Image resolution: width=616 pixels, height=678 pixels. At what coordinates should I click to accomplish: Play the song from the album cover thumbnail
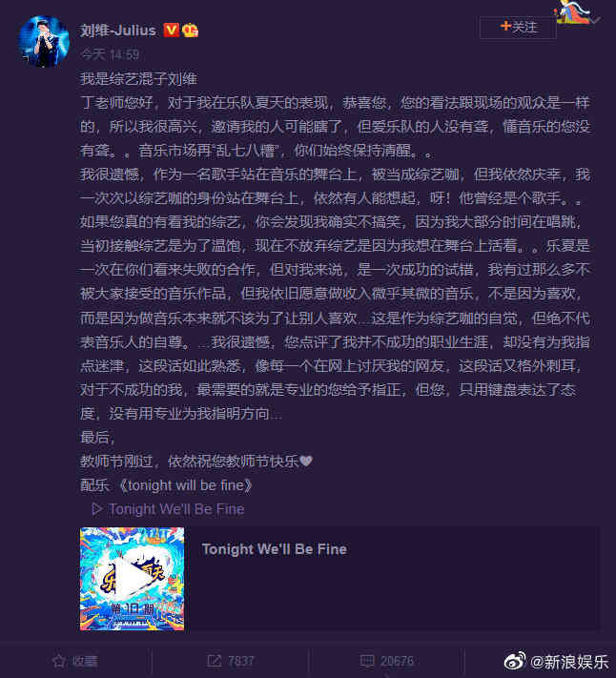[x=132, y=579]
